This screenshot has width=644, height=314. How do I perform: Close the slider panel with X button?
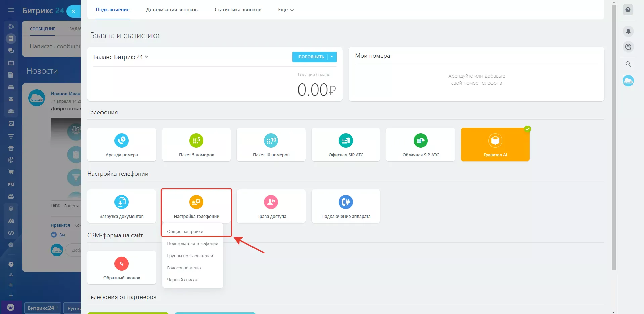pos(73,11)
